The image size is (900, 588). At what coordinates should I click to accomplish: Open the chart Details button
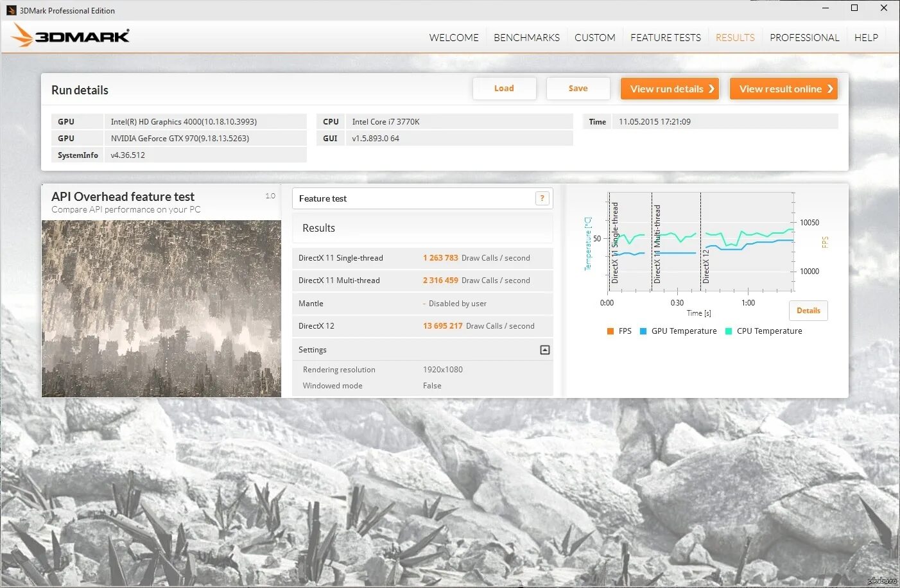pyautogui.click(x=808, y=311)
